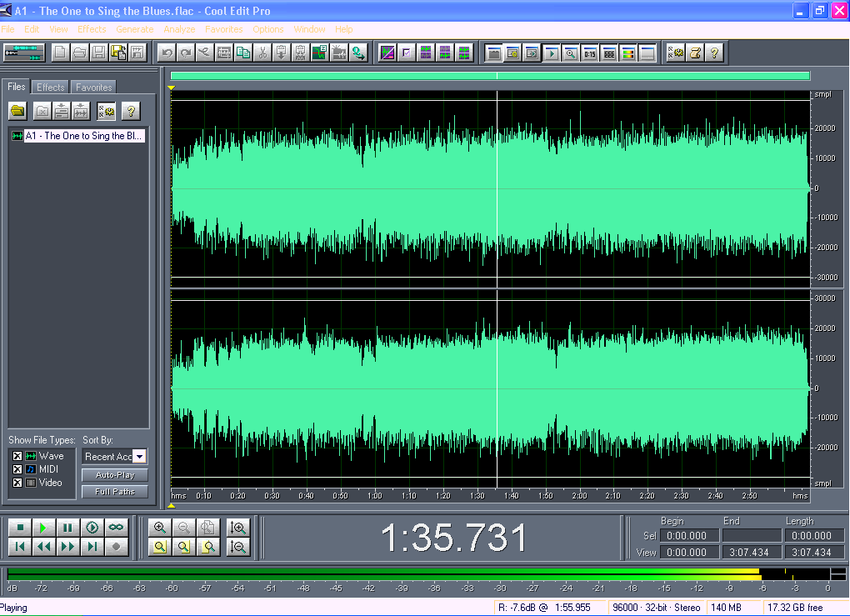Enable Play Looped infinity button
This screenshot has width=850, height=616.
click(x=116, y=528)
